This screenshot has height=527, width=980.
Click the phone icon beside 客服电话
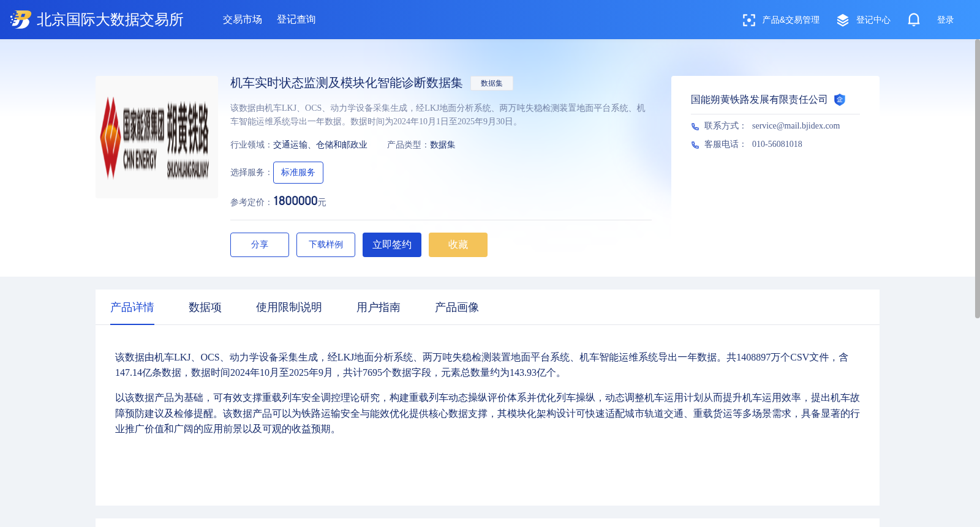pyautogui.click(x=695, y=145)
